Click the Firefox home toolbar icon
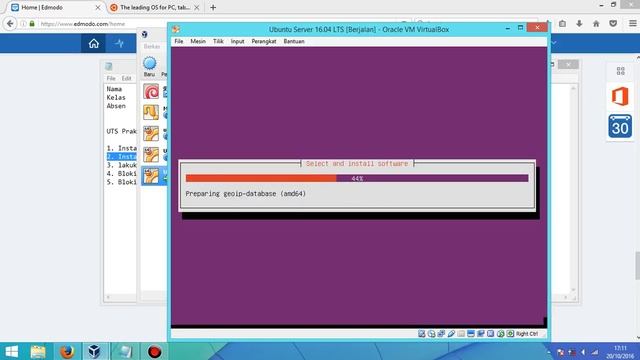640x360 pixels. [x=596, y=24]
